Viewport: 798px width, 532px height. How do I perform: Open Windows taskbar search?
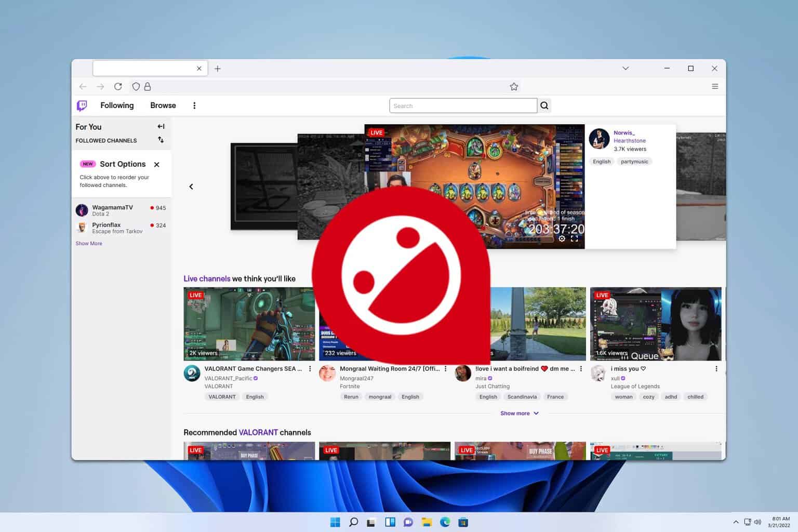(x=353, y=522)
